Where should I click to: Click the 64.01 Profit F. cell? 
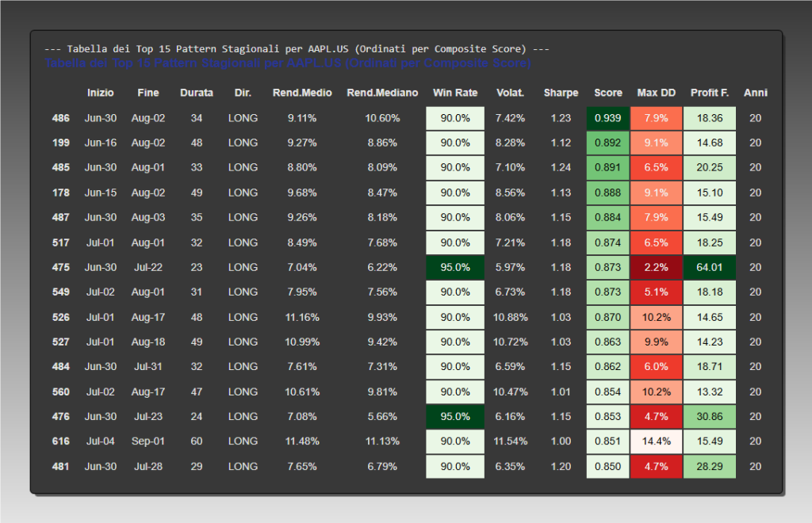(710, 268)
